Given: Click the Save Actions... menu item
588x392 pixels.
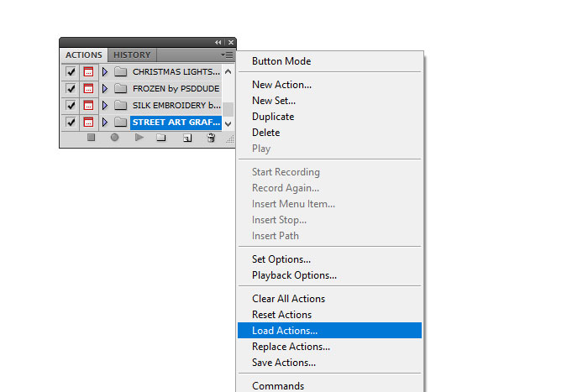Looking at the screenshot, I should click(284, 363).
